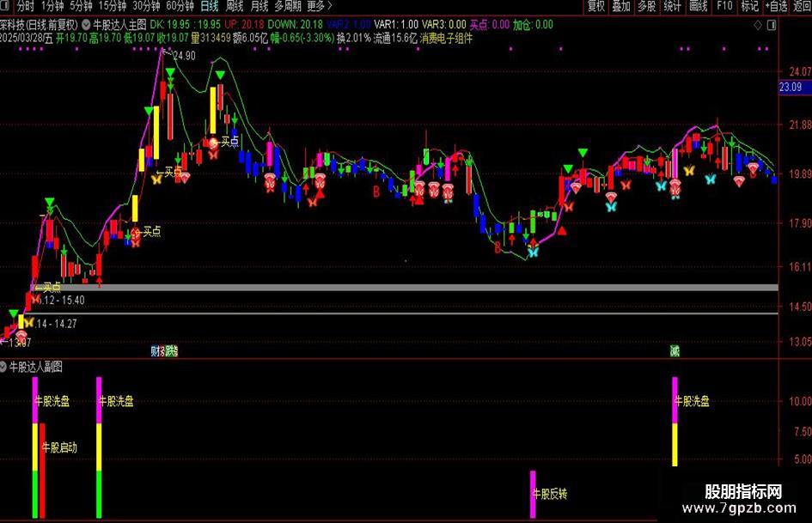Click the magenta bar beside 牛股反转
Viewport: 812px width, 523px height.
(x=533, y=494)
